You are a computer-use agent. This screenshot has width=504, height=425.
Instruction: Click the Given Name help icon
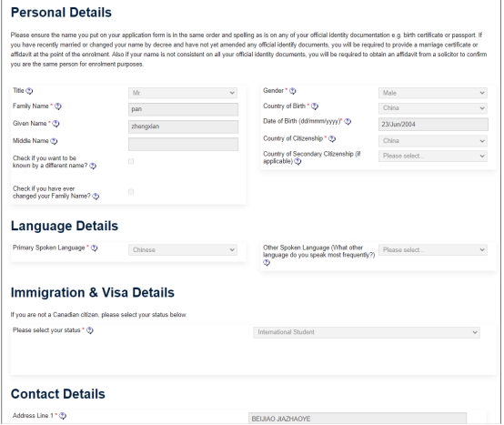pos(55,124)
